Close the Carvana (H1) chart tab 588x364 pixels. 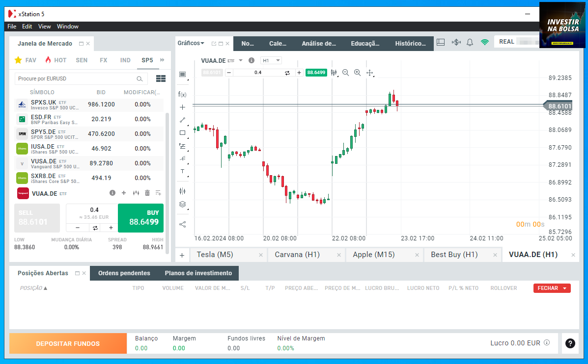(x=338, y=255)
